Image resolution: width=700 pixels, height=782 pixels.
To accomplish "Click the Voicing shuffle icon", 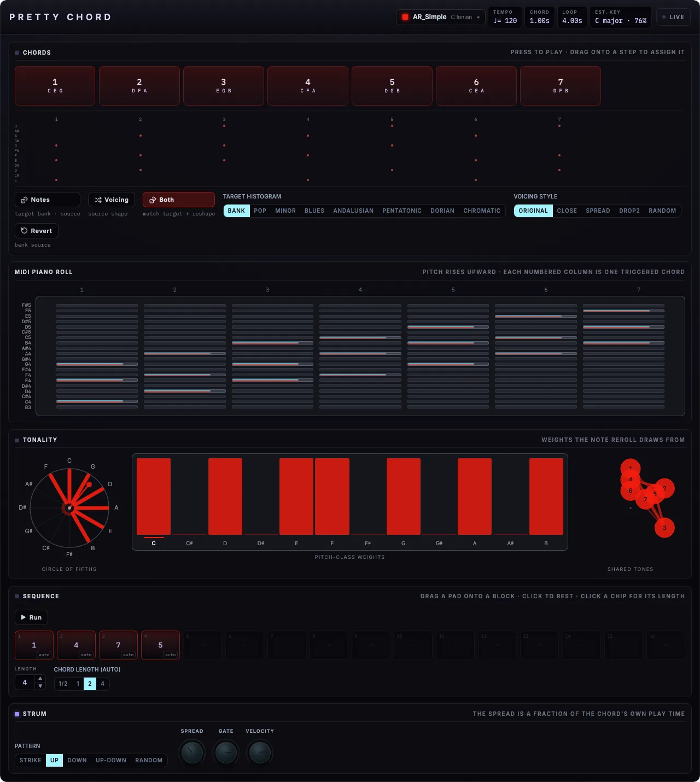I will coord(98,200).
